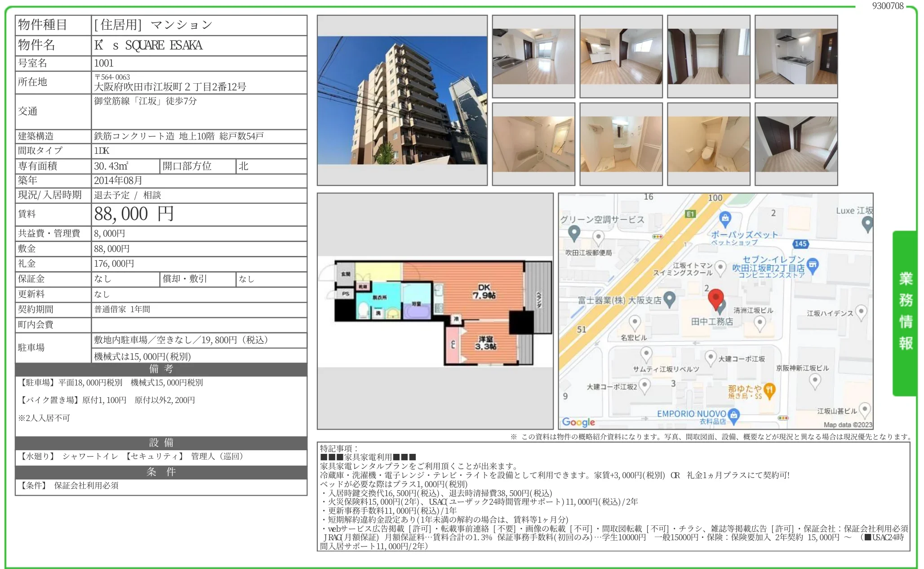
Task: Click the 富士器業 大阪支店 map pin
Action: pos(670,299)
